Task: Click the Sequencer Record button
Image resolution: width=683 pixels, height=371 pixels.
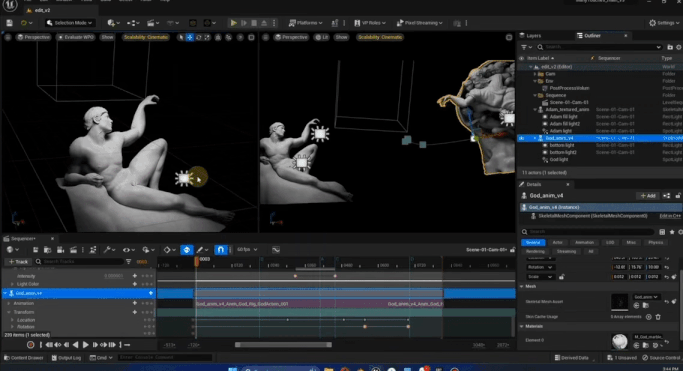Action: (30, 344)
